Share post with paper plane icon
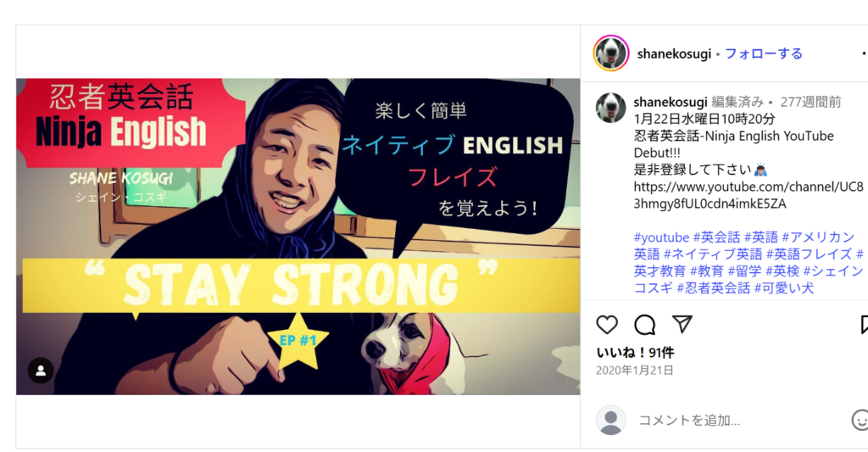The image size is (868, 452). click(682, 325)
